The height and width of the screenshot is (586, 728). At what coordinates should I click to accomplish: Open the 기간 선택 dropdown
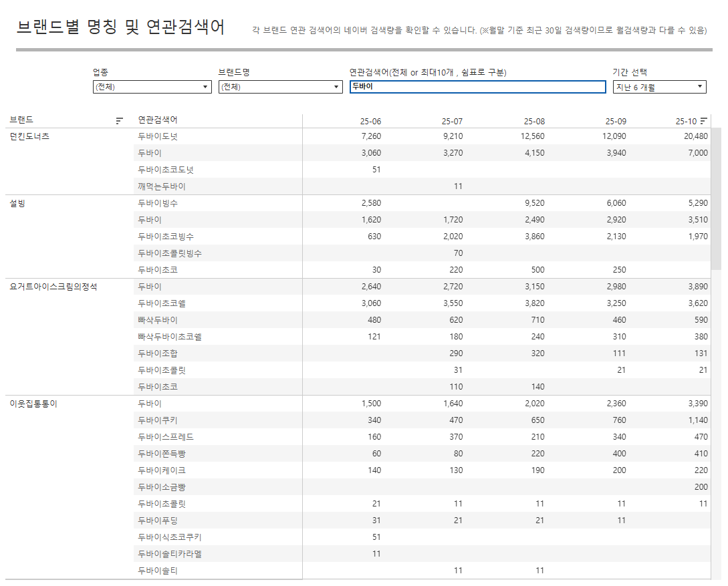click(x=660, y=87)
